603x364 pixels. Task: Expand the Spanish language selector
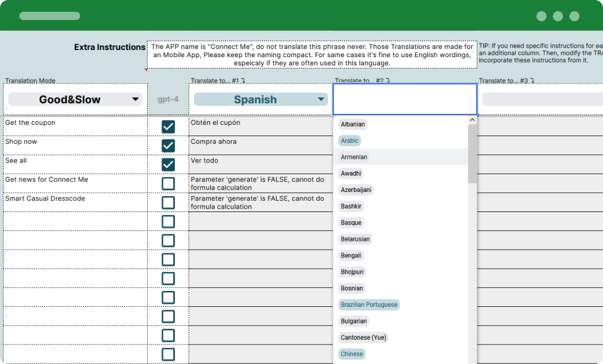pyautogui.click(x=260, y=99)
